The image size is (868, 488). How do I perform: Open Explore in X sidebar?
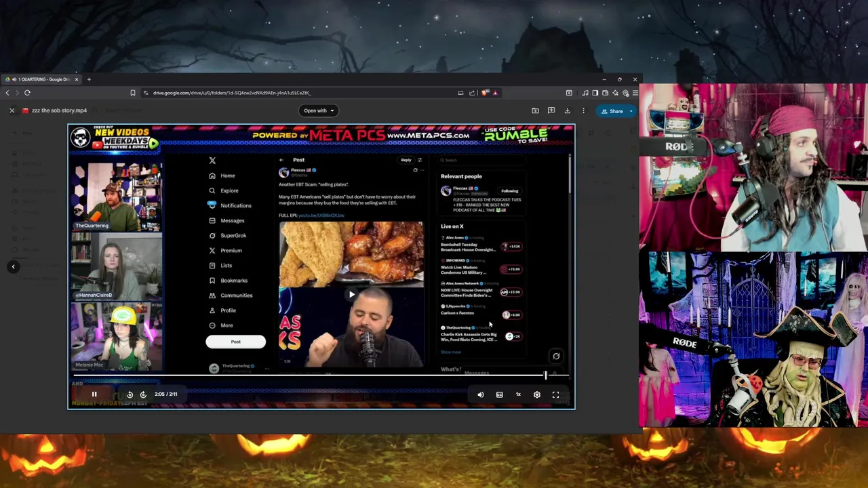(x=224, y=190)
